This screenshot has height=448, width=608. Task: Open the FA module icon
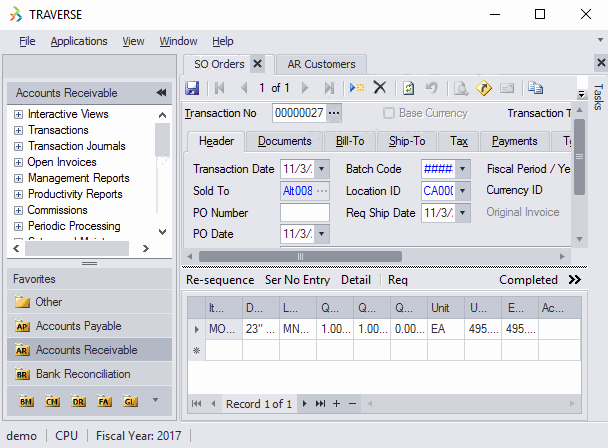pos(105,401)
